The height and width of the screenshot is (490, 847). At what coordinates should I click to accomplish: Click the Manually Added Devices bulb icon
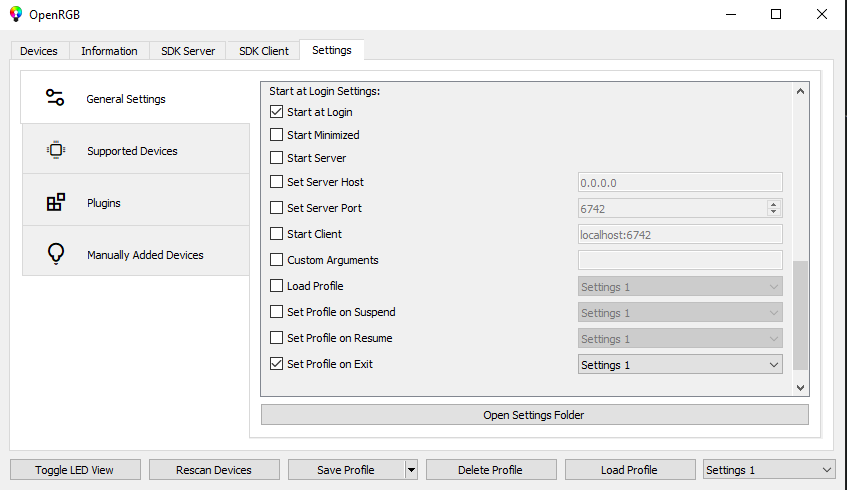(56, 253)
